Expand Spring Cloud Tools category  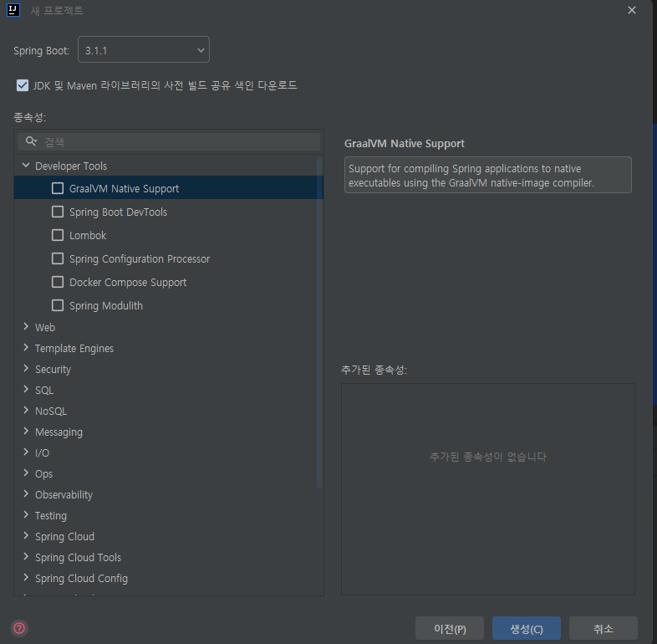click(x=26, y=557)
